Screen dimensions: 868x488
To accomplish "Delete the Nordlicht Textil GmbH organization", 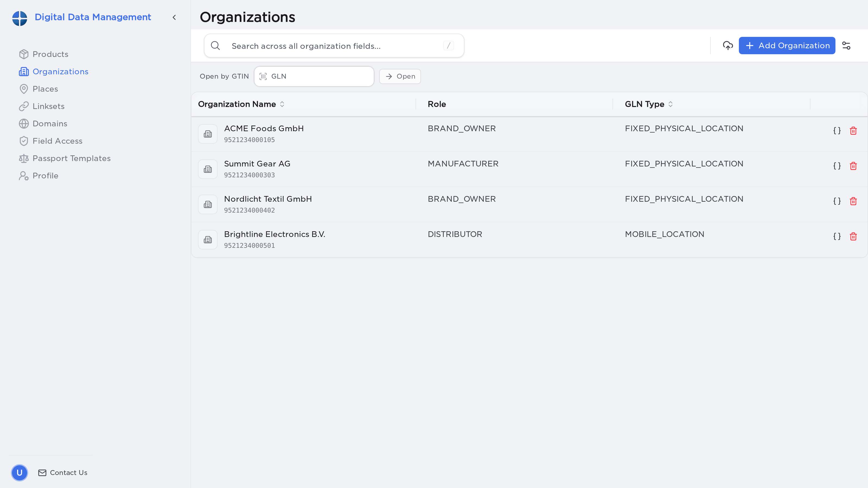I will tap(853, 201).
